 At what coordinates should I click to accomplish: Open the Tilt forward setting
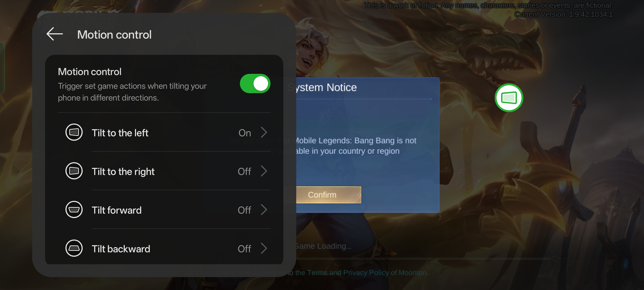click(164, 210)
